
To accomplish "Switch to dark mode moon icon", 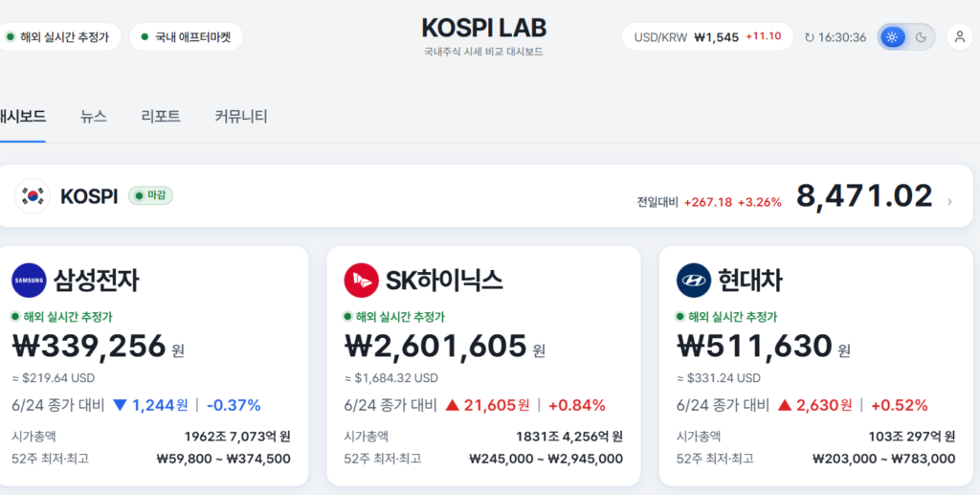I will coord(921,37).
